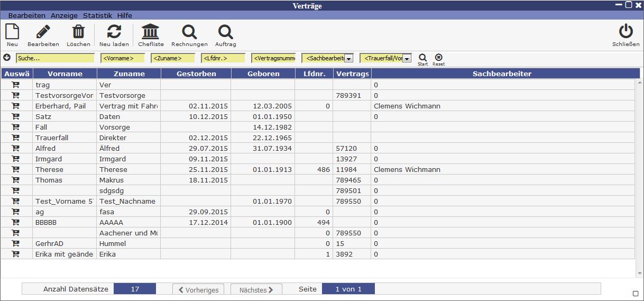
Task: Click the Bearbeiten pencil icon
Action: click(43, 32)
